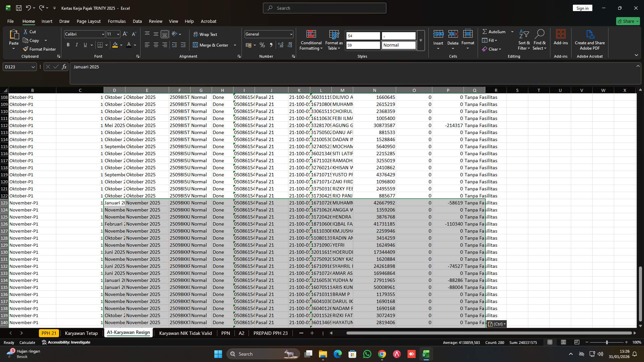This screenshot has height=362, width=644.
Task: Apply AutoSum to the selection
Action: (496, 32)
